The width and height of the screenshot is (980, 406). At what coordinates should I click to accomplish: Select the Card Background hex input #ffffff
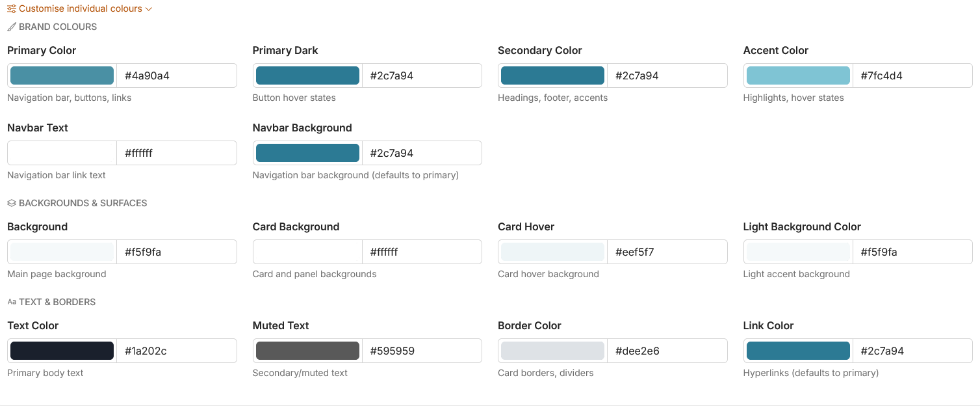tap(420, 252)
